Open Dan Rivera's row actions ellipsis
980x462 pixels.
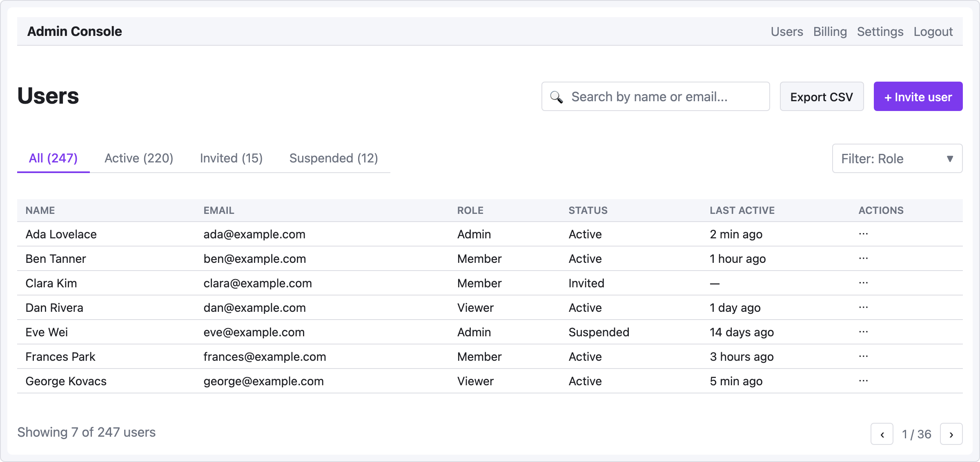point(863,307)
